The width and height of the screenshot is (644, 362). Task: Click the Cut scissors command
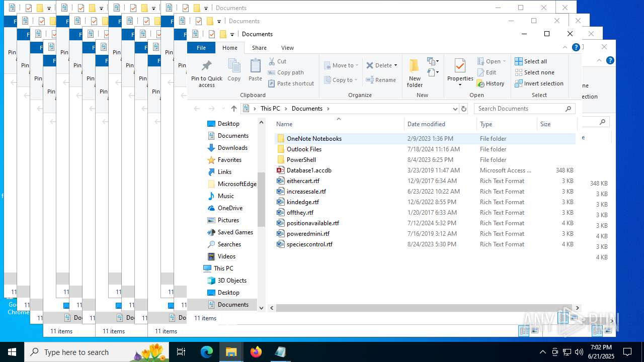pos(277,61)
